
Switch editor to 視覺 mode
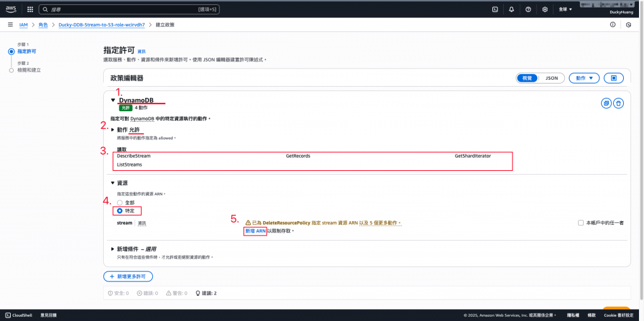527,78
